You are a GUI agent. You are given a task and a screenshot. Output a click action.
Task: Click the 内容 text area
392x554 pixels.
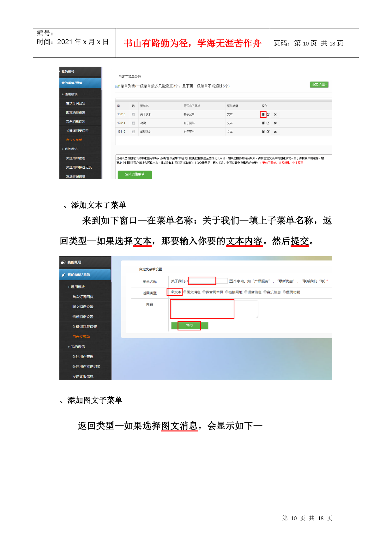click(214, 309)
